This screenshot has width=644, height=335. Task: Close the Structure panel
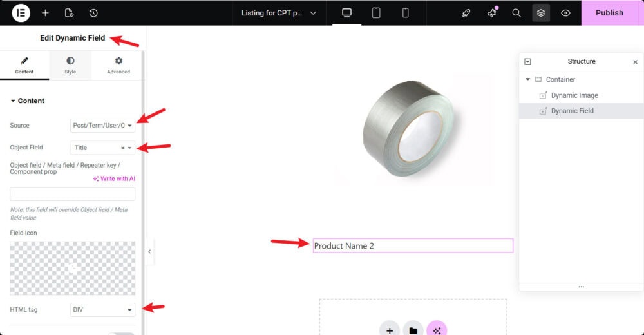point(636,62)
